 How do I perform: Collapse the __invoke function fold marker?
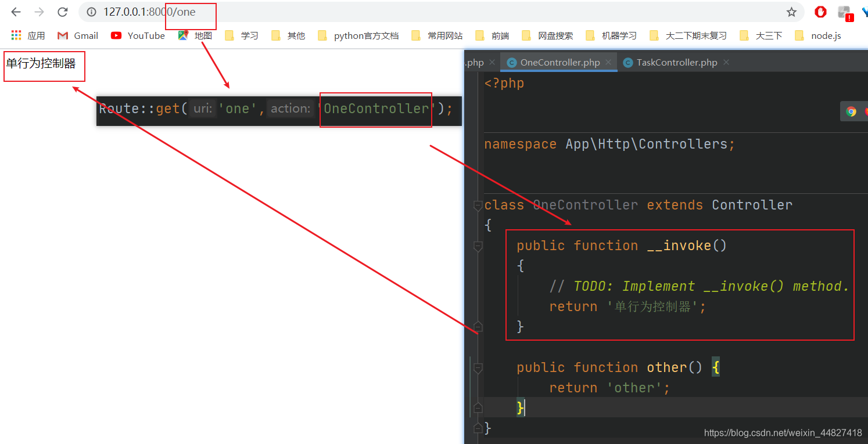[478, 247]
